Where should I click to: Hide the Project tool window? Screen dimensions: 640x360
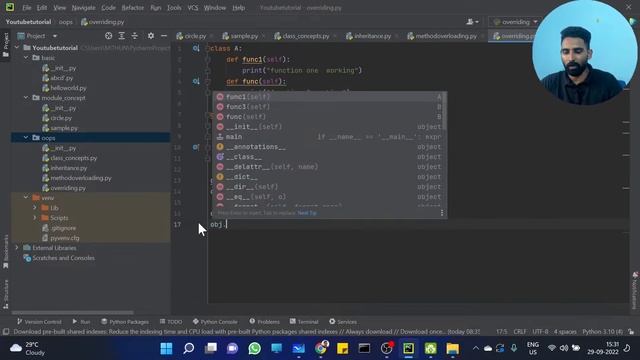point(164,36)
